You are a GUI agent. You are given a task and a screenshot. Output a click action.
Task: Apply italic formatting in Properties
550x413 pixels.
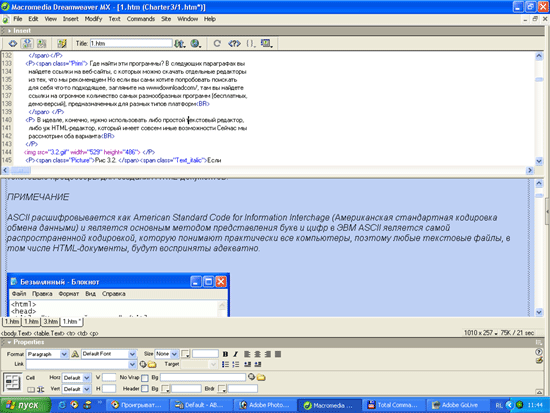[235, 354]
